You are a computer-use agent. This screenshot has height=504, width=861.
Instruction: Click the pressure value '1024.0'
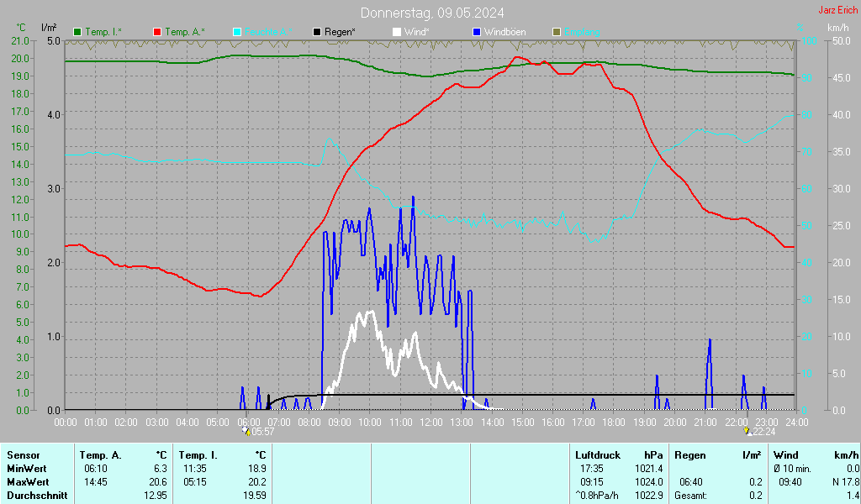point(648,482)
